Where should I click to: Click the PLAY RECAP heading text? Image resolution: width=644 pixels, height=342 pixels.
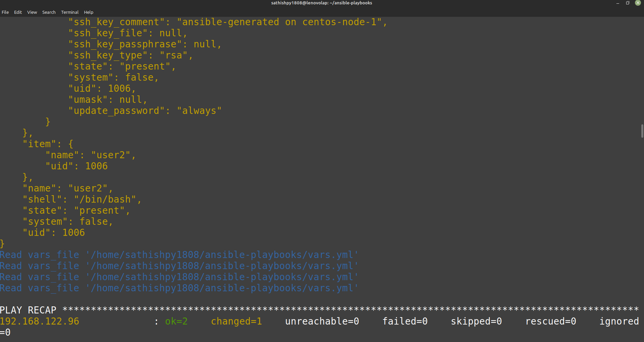28,310
